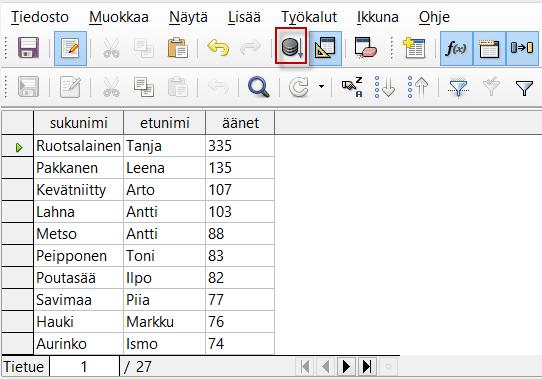The image size is (542, 379).
Task: Open the Refresh dropdown arrow
Action: click(x=321, y=86)
